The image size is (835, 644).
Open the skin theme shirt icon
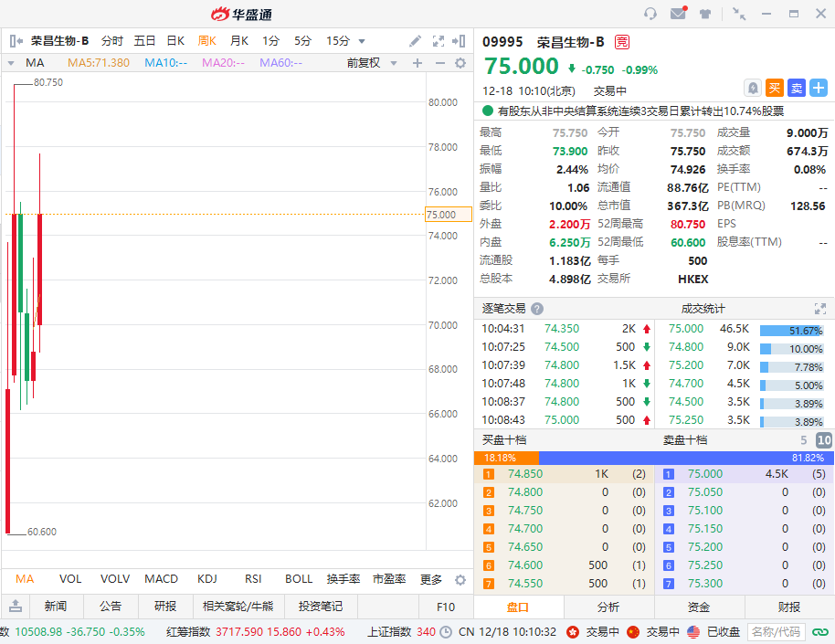tap(705, 14)
